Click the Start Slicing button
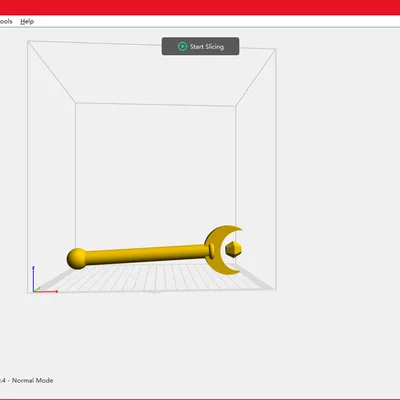This screenshot has width=400, height=400. (x=200, y=46)
